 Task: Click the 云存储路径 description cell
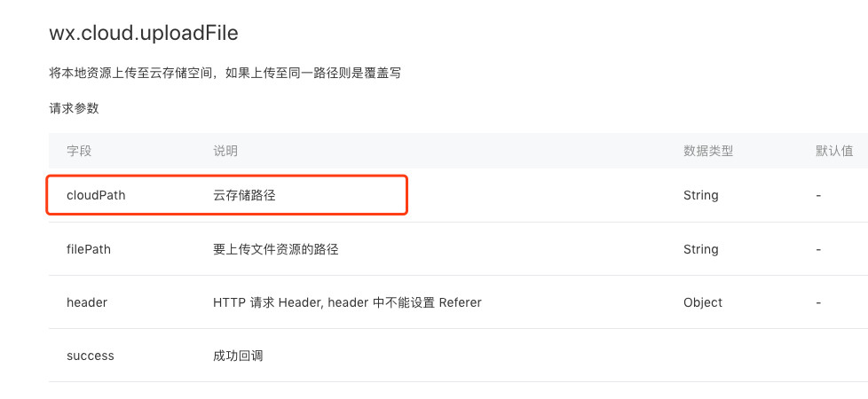[244, 195]
